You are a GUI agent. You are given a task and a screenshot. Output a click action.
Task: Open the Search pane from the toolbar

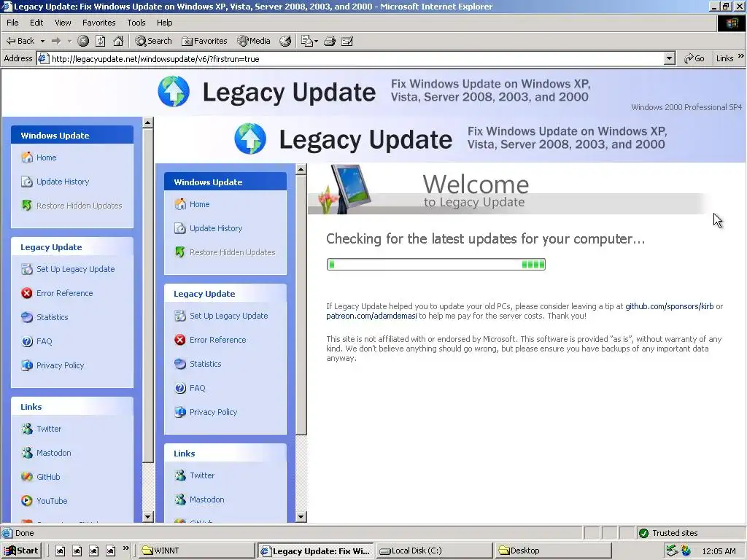tap(153, 41)
